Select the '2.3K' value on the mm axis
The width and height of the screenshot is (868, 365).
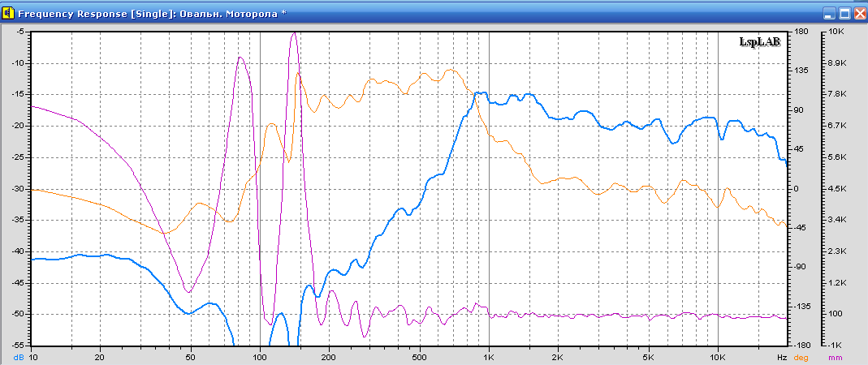click(838, 251)
